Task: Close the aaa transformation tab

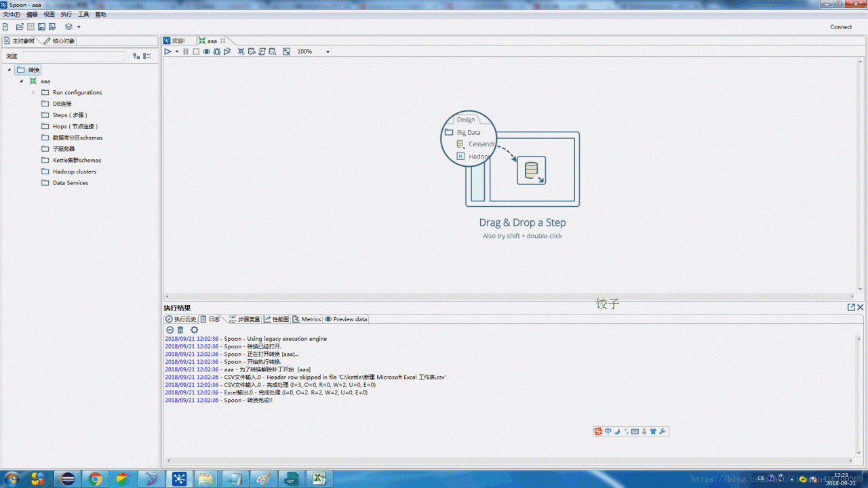Action: point(222,41)
